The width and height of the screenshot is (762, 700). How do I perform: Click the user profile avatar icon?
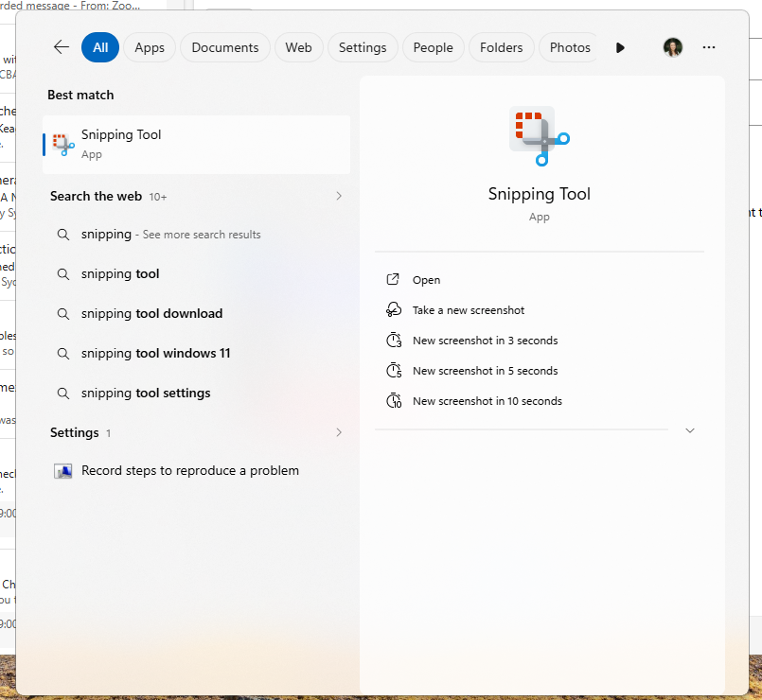click(x=672, y=47)
